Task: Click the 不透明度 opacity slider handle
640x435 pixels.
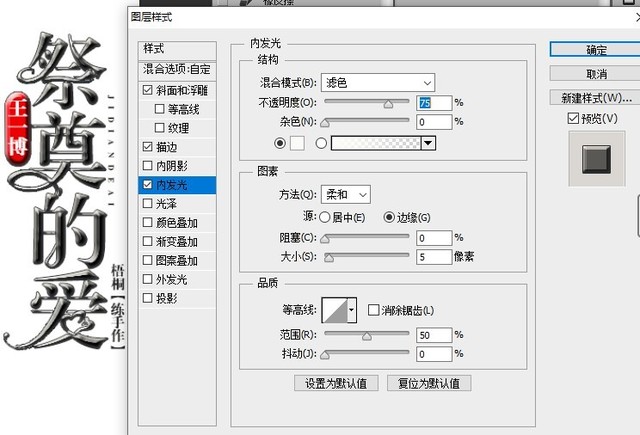Action: [x=388, y=103]
